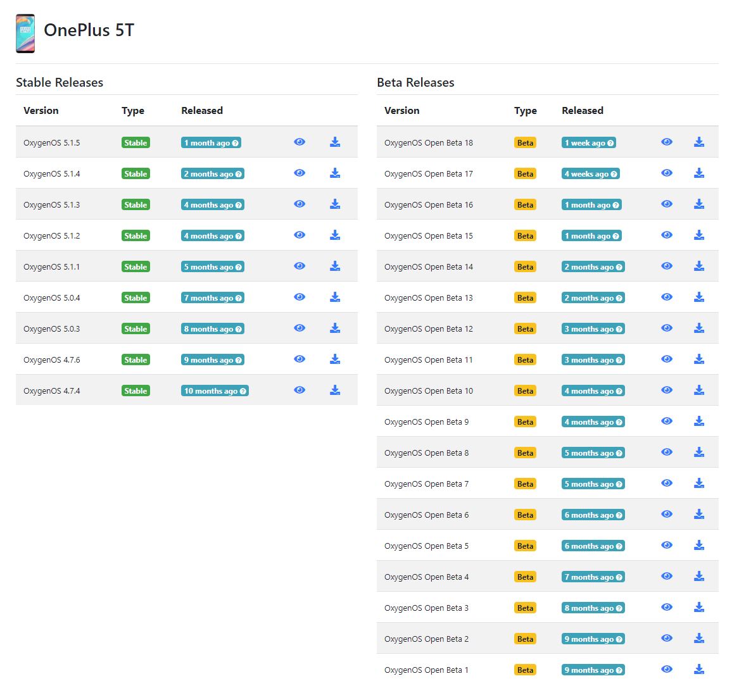This screenshot has height=700, width=732.
Task: Open eye icon for Open Beta 6
Action: point(667,515)
